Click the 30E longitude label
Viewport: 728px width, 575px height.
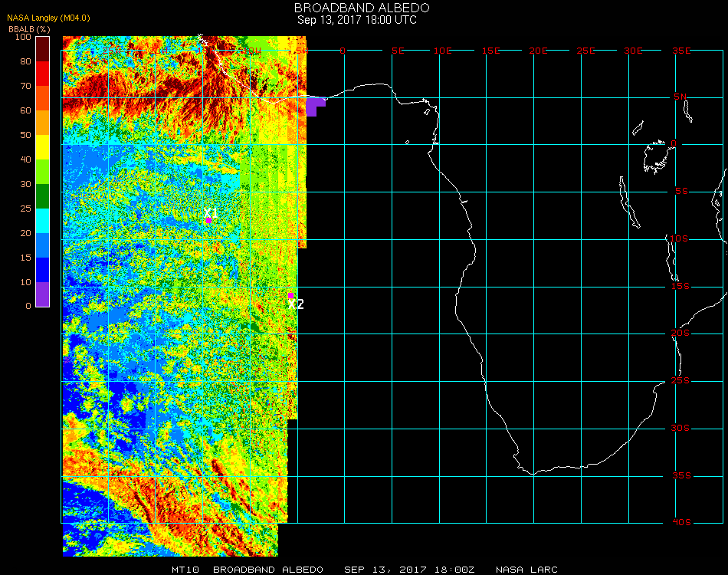[633, 51]
